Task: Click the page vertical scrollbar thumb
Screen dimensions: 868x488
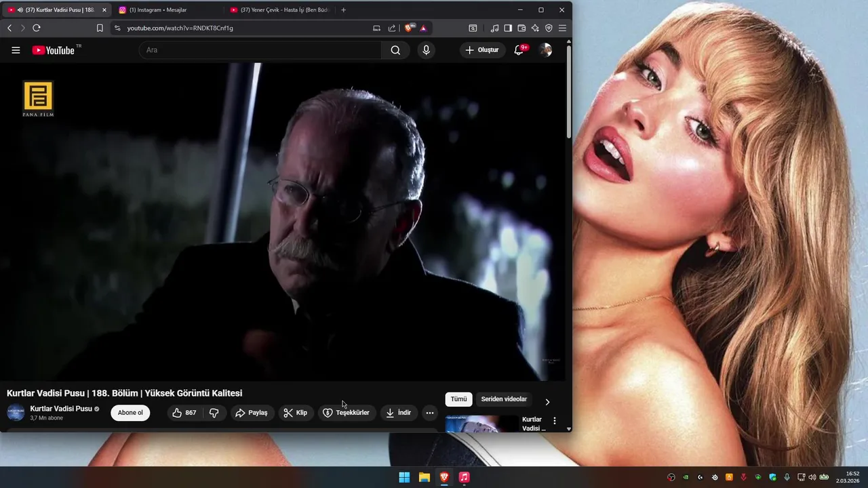Action: click(x=569, y=93)
